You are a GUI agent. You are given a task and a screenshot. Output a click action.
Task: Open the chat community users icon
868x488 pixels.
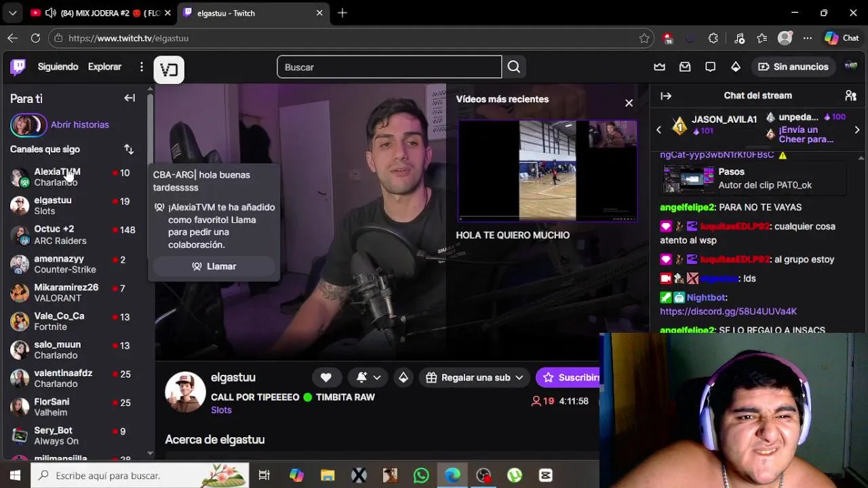[850, 96]
